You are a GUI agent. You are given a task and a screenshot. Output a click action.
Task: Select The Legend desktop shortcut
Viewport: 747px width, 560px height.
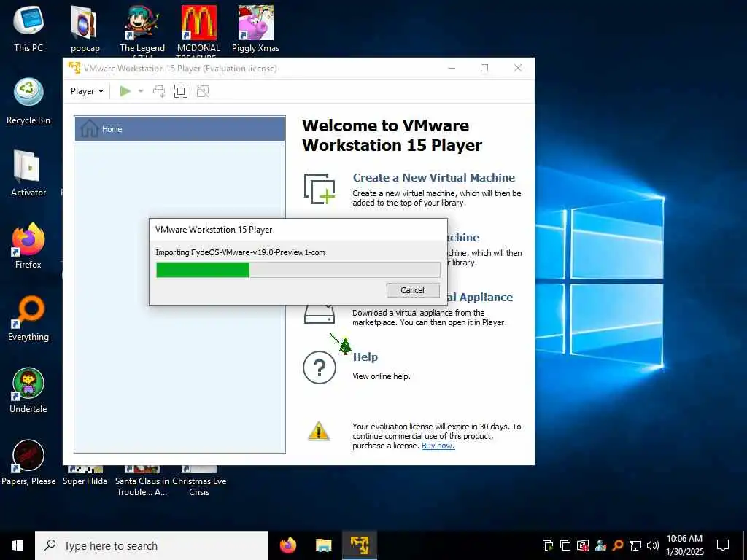click(x=142, y=28)
